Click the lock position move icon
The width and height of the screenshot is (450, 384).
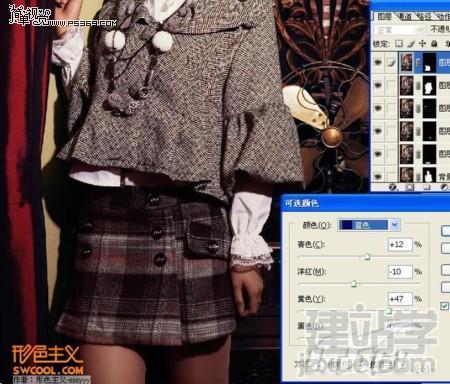tap(422, 44)
